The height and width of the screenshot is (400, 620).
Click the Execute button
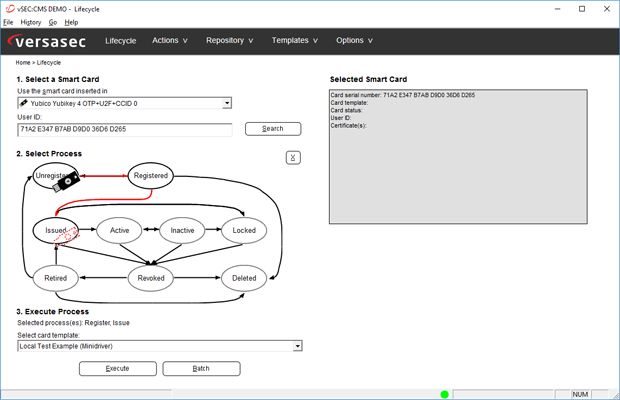click(117, 368)
